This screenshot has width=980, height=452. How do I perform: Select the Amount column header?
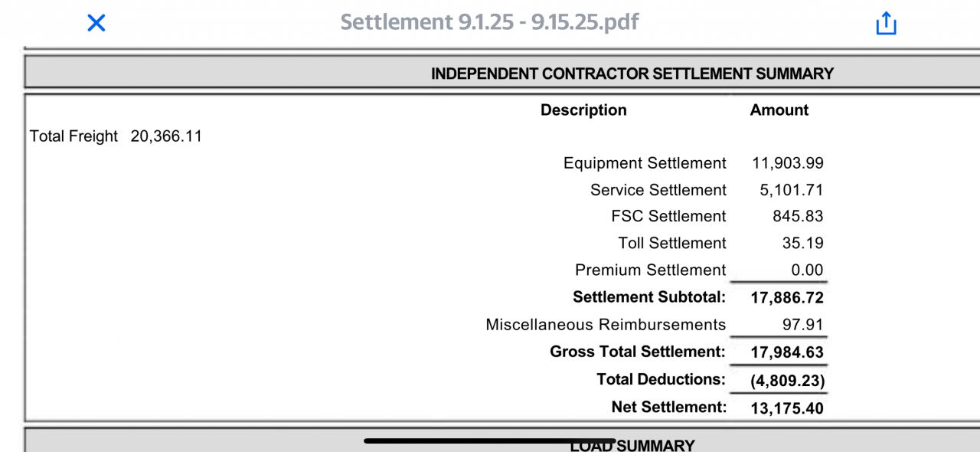779,110
